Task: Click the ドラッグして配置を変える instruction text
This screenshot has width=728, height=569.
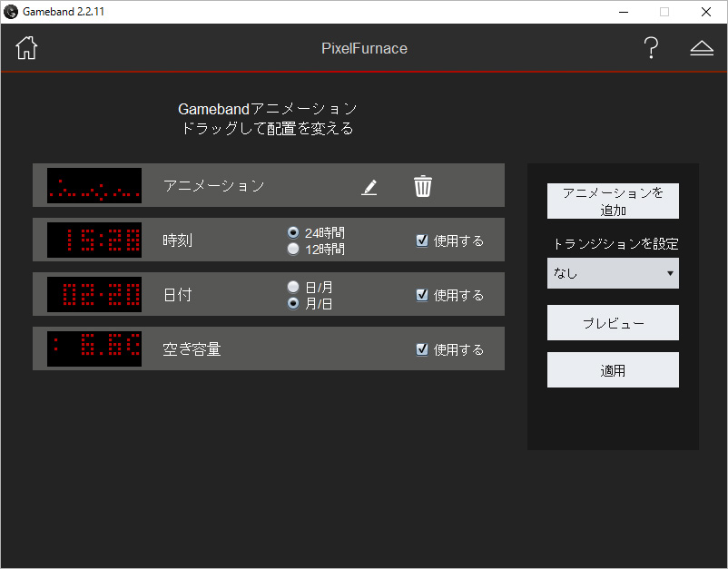Action: pyautogui.click(x=268, y=128)
